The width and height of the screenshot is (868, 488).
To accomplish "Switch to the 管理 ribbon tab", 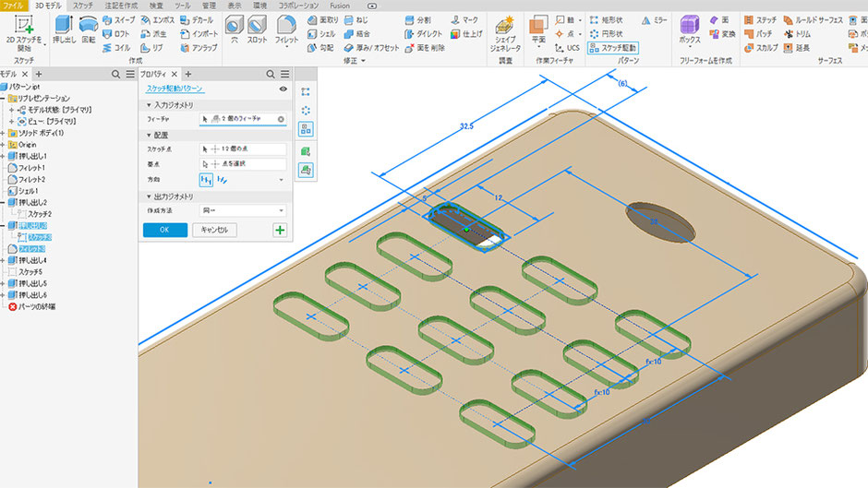I will pyautogui.click(x=209, y=6).
